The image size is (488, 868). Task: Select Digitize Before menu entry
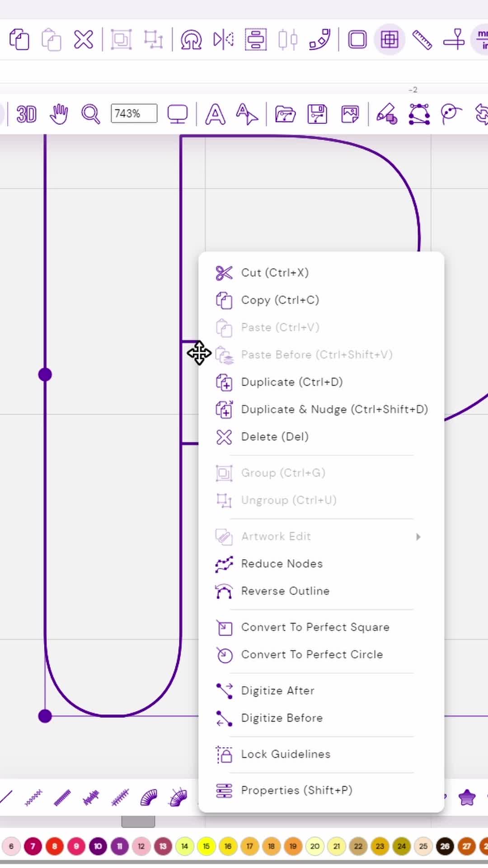(321, 718)
